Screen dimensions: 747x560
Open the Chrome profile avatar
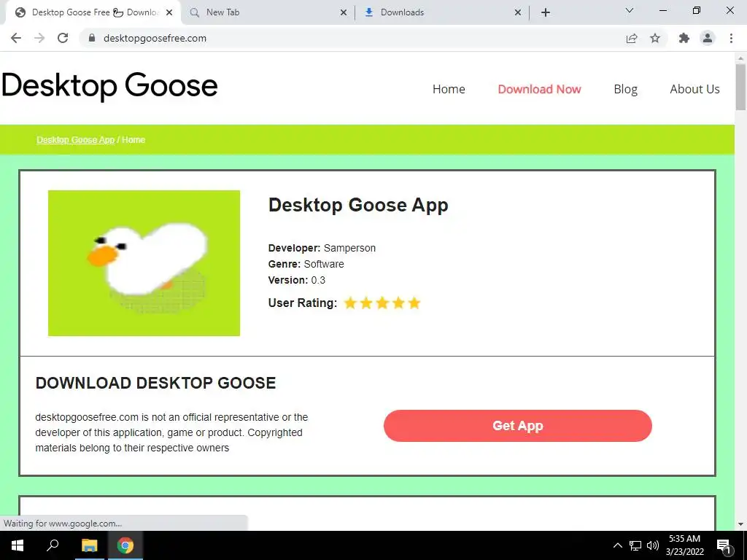(708, 38)
